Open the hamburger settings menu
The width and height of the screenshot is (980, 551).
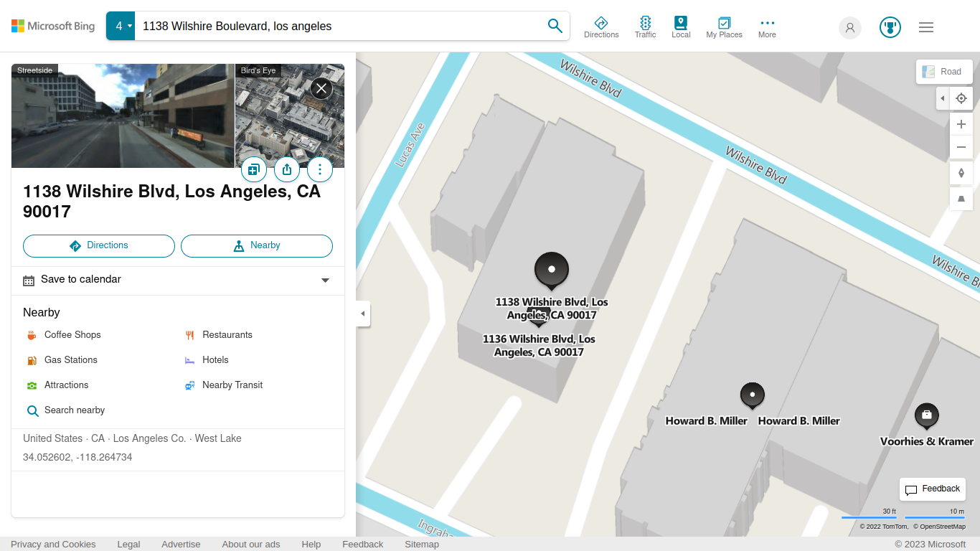pyautogui.click(x=926, y=27)
